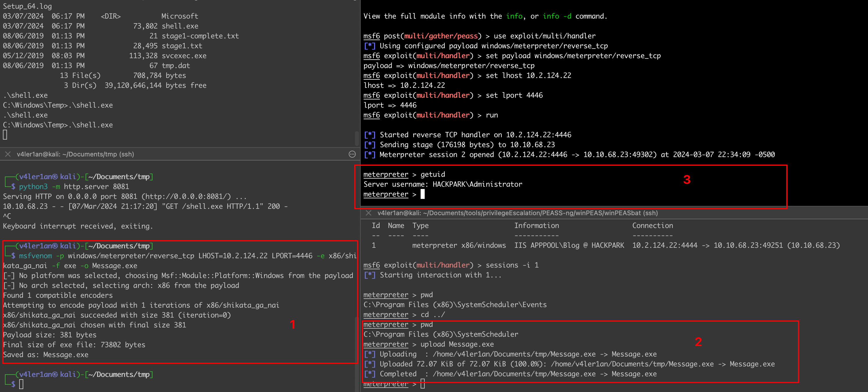The height and width of the screenshot is (392, 868).
Task: Click the tmp (ssh) pane title
Action: tap(75, 154)
